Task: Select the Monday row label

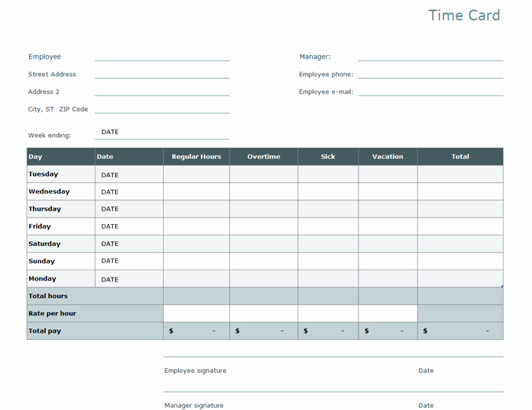Action: [x=61, y=278]
